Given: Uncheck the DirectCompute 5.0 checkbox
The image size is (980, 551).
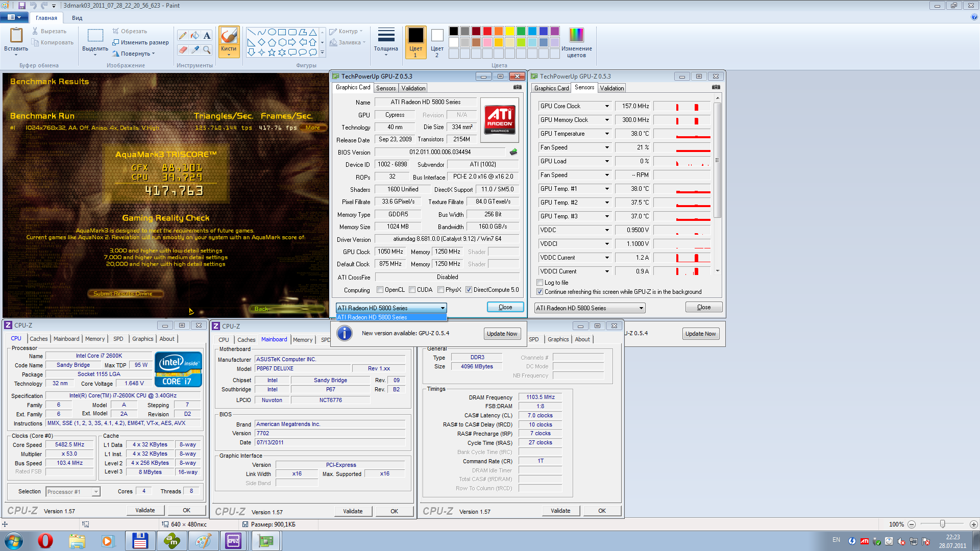Looking at the screenshot, I should 469,290.
